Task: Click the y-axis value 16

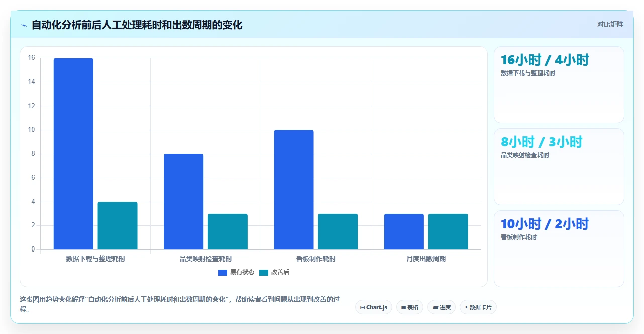Action: pyautogui.click(x=31, y=58)
